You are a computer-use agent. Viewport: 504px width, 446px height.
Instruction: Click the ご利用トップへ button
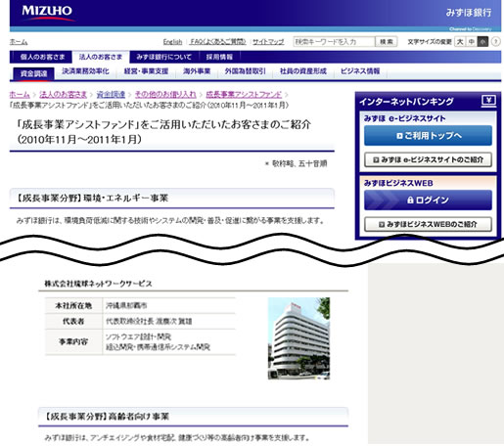coord(428,135)
